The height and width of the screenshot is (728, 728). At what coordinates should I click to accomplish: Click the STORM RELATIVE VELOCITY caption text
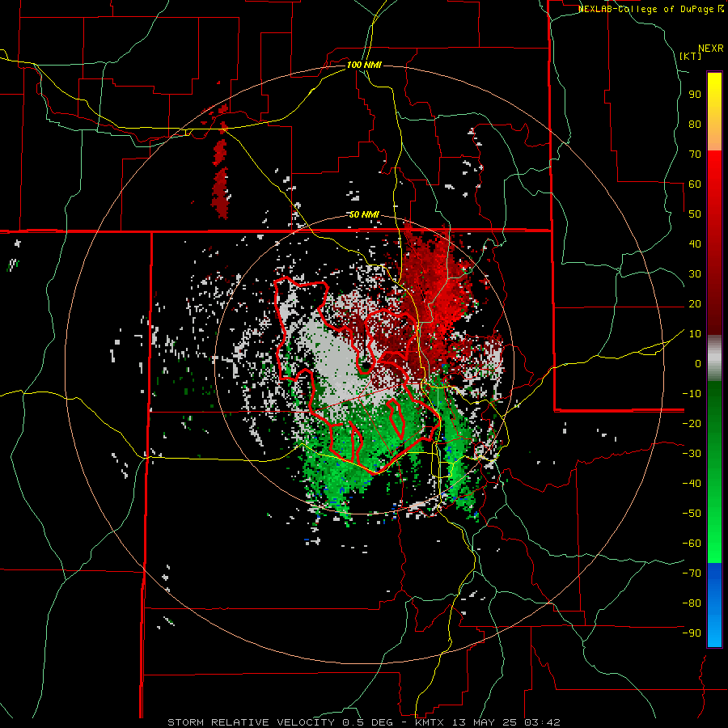click(251, 722)
